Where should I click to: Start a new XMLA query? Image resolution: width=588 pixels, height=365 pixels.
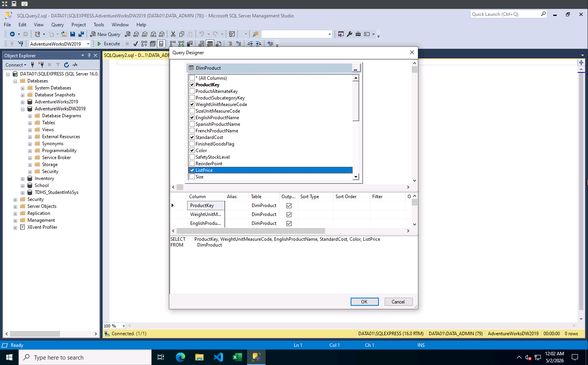click(x=153, y=34)
